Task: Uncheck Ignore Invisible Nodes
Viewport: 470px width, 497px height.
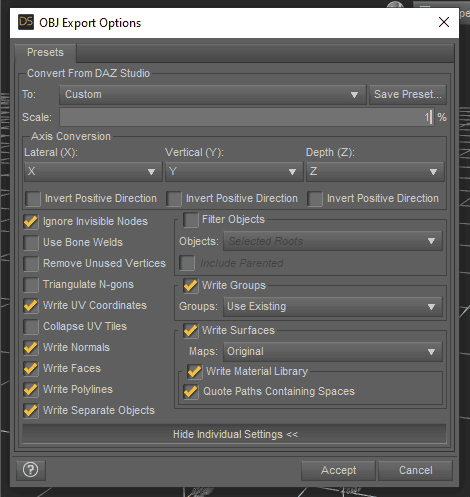Action: tap(31, 222)
